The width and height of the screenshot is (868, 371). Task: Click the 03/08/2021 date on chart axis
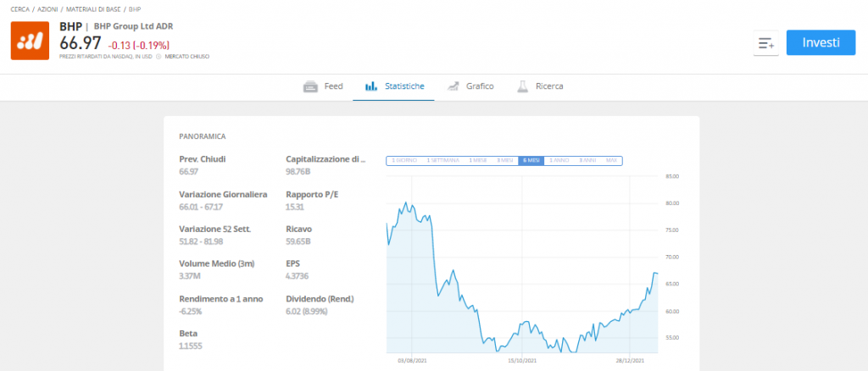point(412,361)
